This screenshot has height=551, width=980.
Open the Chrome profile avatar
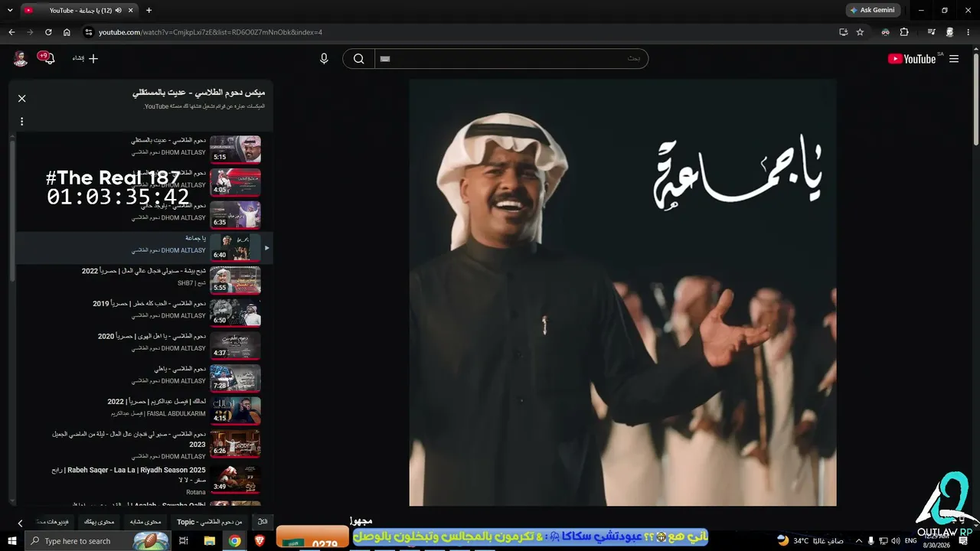click(x=950, y=32)
